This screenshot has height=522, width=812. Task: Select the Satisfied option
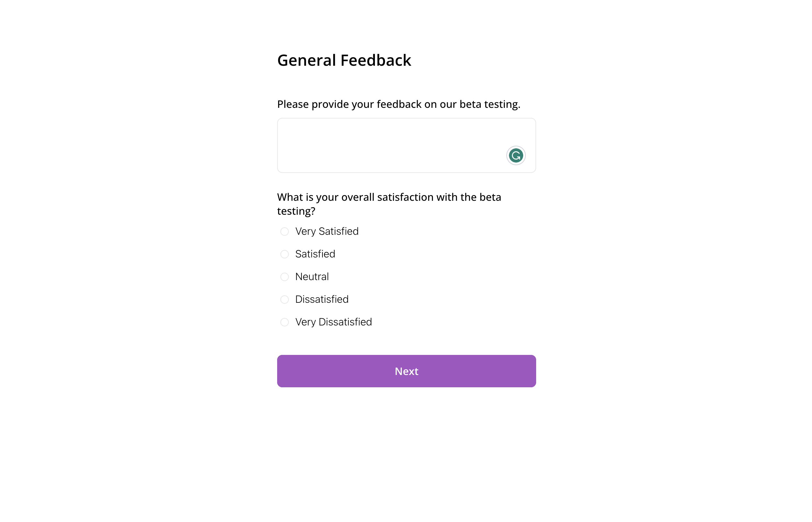[284, 254]
